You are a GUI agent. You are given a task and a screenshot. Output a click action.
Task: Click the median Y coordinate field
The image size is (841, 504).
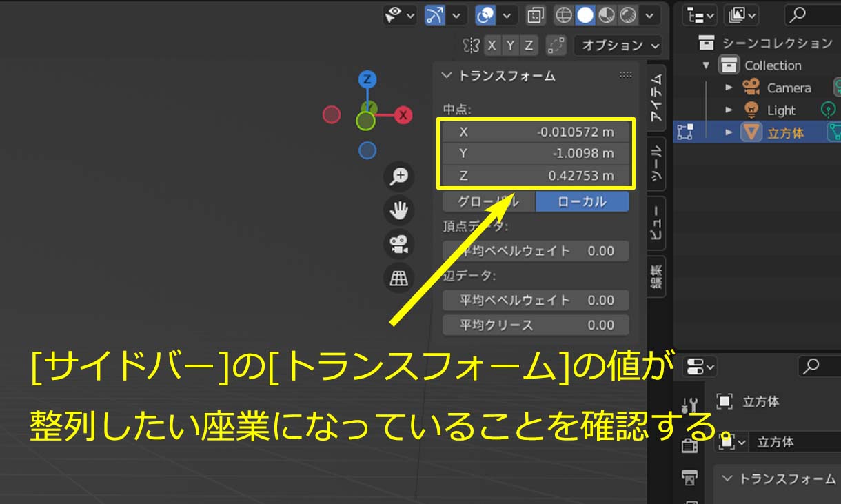(x=536, y=154)
